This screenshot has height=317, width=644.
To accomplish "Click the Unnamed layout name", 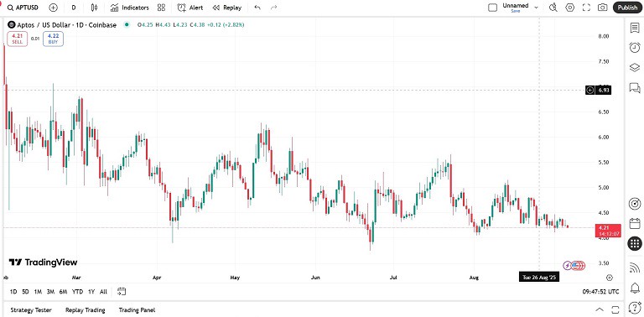I will click(x=516, y=6).
